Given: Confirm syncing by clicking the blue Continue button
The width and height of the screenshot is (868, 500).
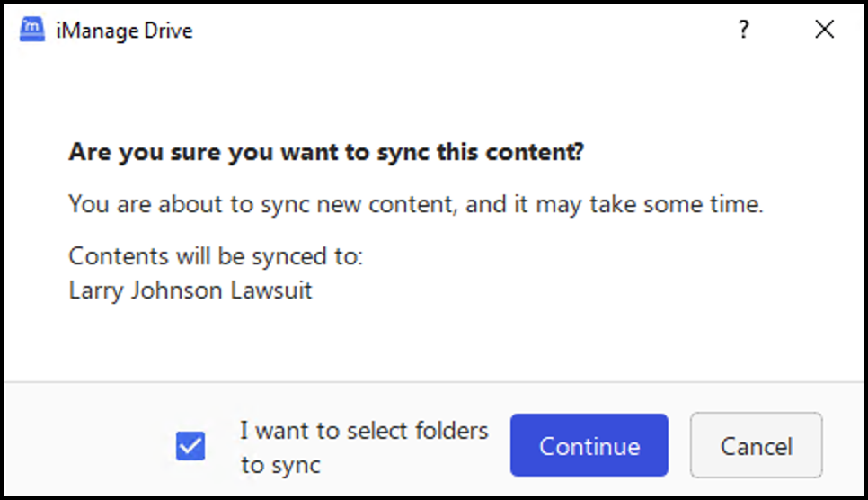Looking at the screenshot, I should pyautogui.click(x=589, y=446).
